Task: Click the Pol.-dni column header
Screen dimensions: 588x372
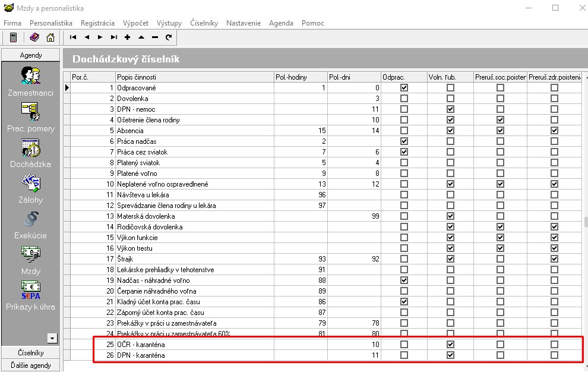Action: pos(354,77)
